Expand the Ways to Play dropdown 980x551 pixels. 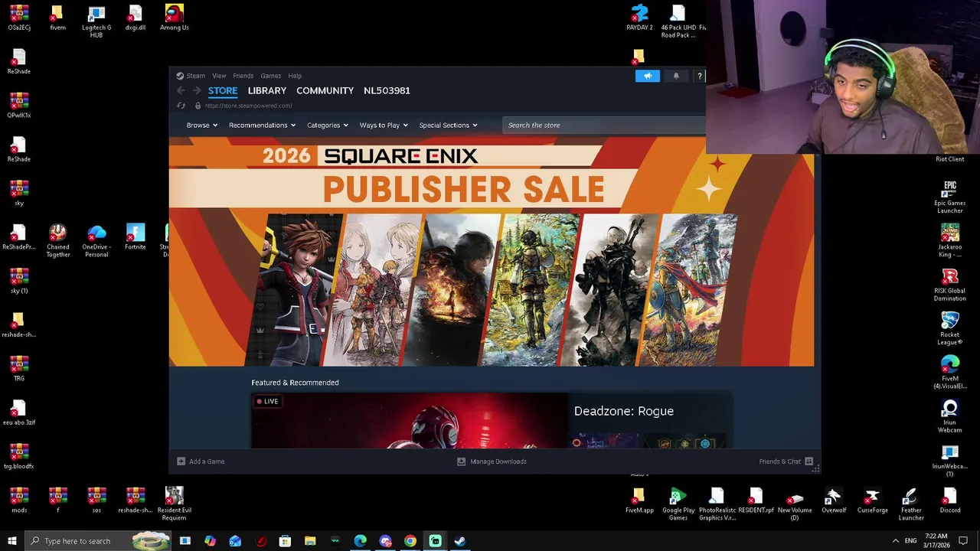tap(384, 126)
